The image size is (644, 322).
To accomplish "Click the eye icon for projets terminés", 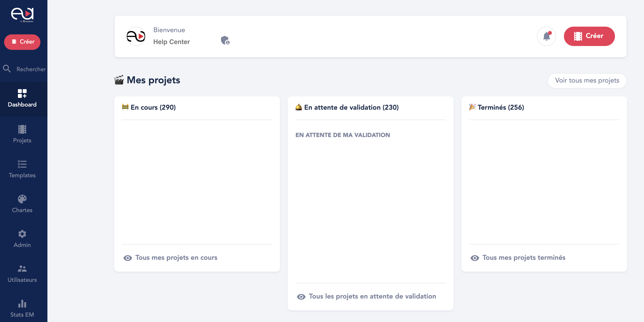I will [474, 258].
